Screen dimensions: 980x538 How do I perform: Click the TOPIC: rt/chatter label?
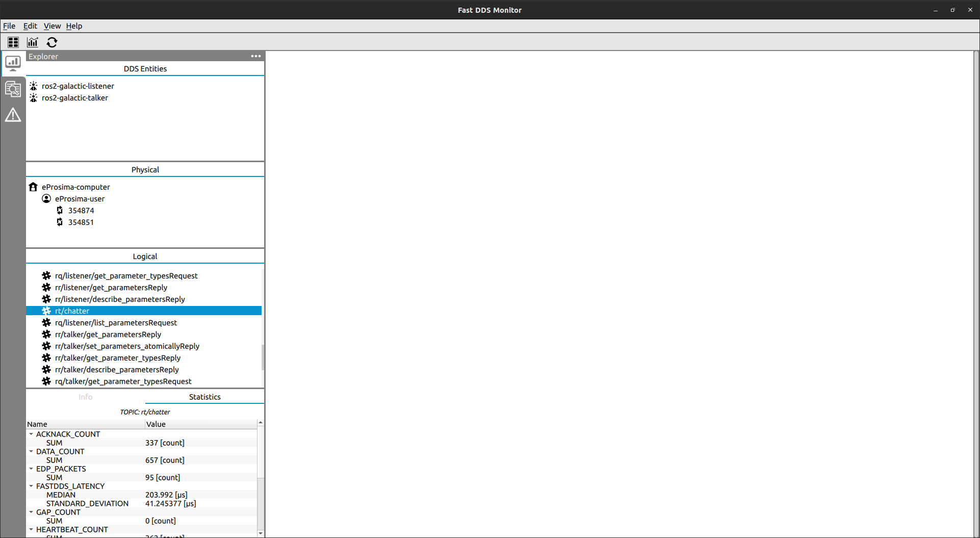pos(145,412)
